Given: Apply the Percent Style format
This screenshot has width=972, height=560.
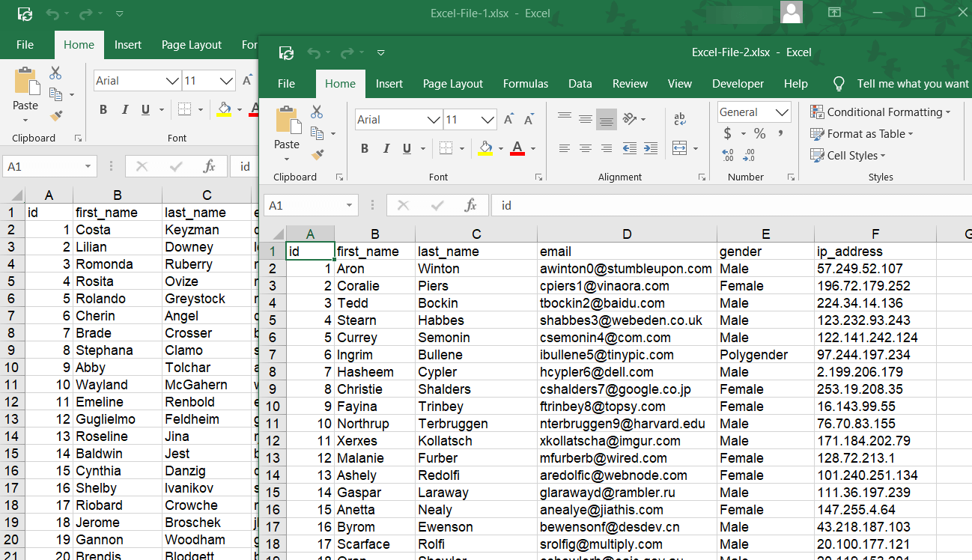Looking at the screenshot, I should (x=759, y=133).
